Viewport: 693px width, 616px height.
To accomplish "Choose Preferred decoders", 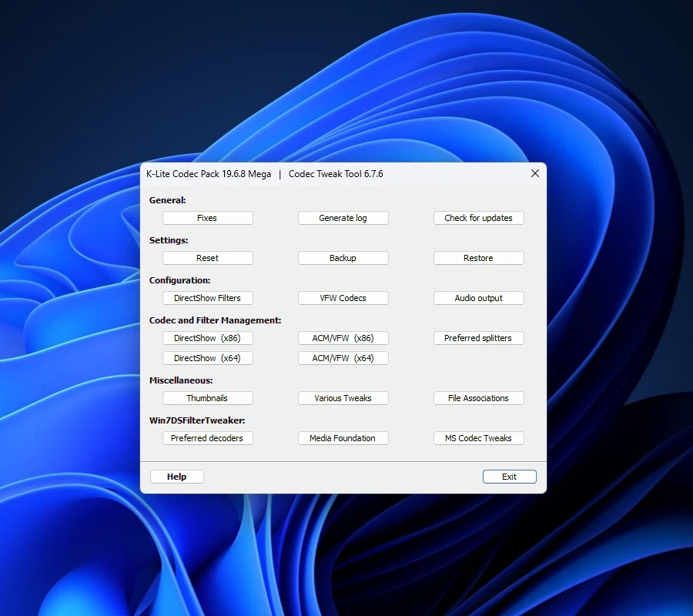I will point(207,438).
